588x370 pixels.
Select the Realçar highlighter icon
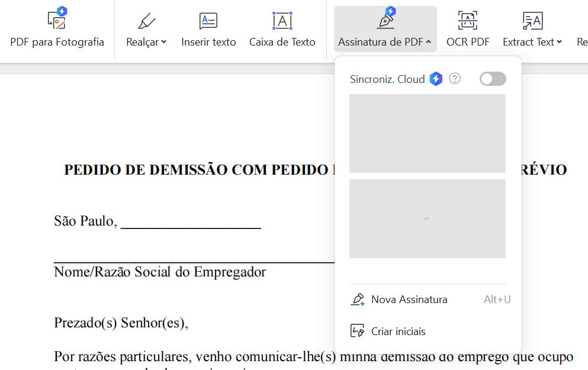tap(146, 21)
